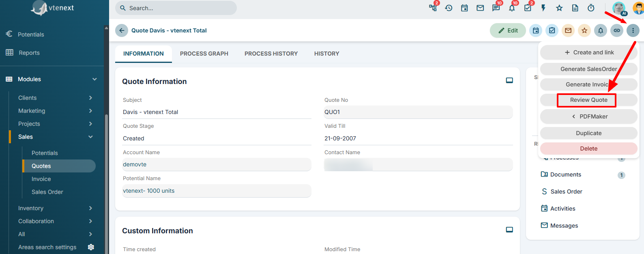Select Review Quote from the actions menu
The width and height of the screenshot is (644, 254).
589,100
